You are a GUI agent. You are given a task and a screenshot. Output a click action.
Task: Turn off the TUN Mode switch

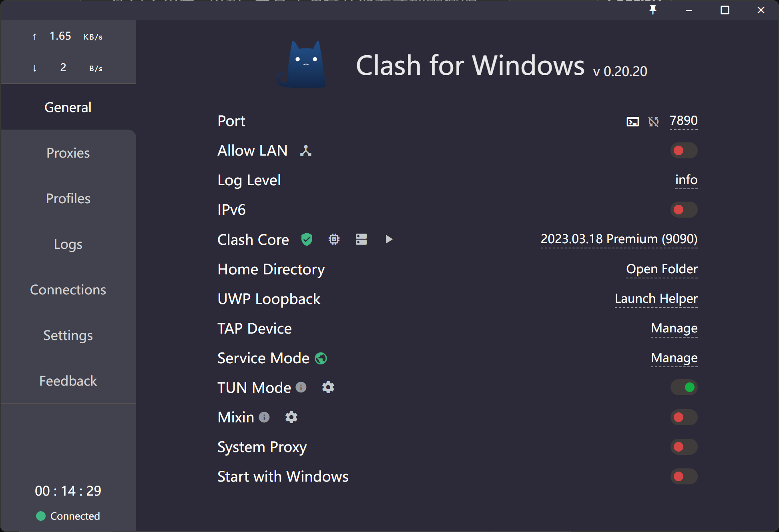[x=684, y=387]
